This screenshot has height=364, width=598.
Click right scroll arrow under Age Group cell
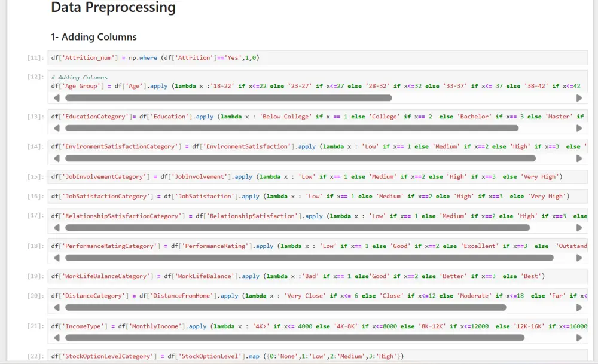(579, 98)
